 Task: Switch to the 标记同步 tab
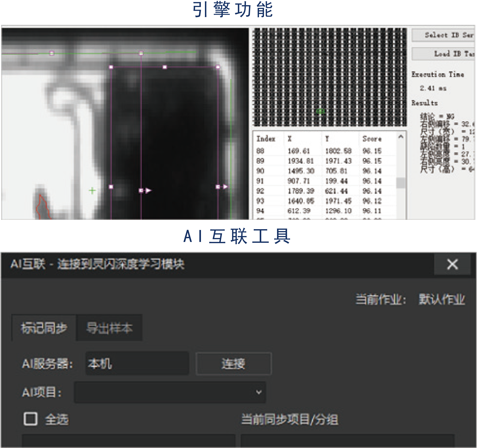point(44,328)
